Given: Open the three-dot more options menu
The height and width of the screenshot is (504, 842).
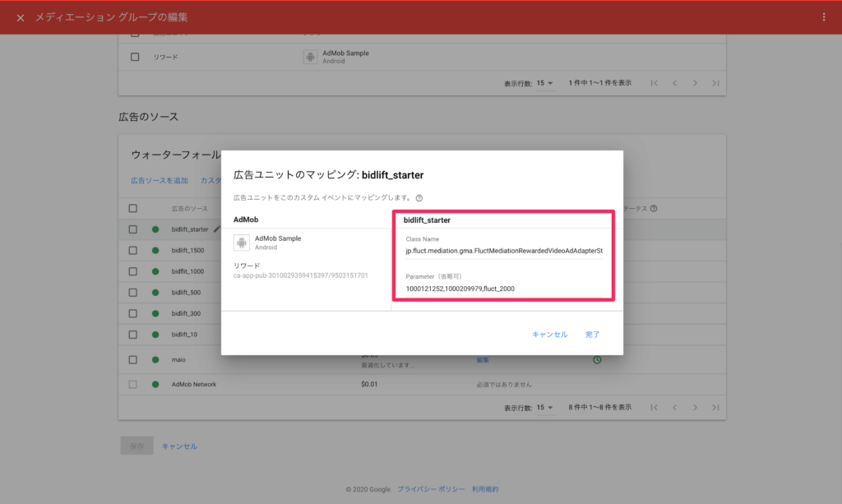Looking at the screenshot, I should [824, 17].
